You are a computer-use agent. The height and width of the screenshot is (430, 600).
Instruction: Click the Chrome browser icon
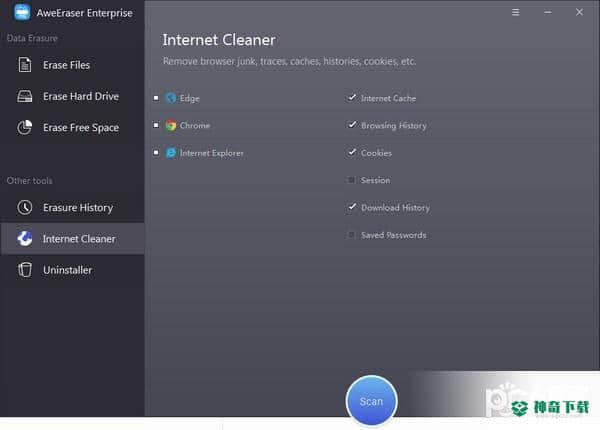[171, 125]
